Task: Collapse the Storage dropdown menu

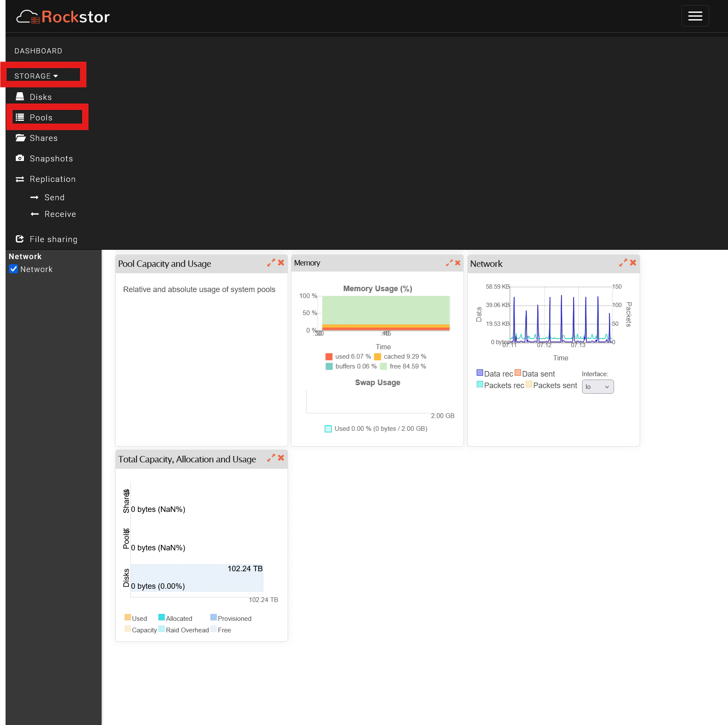Action: coord(36,76)
